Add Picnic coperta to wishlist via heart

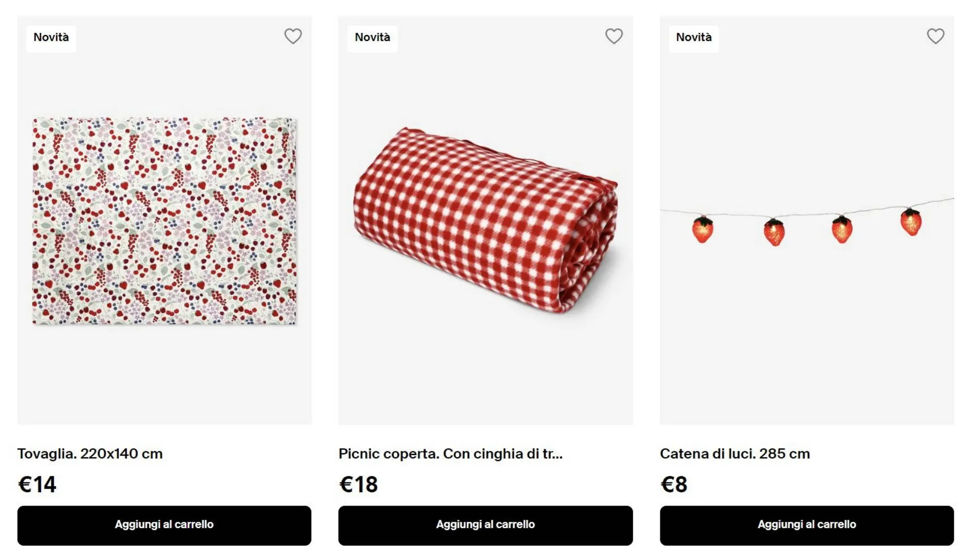tap(614, 36)
